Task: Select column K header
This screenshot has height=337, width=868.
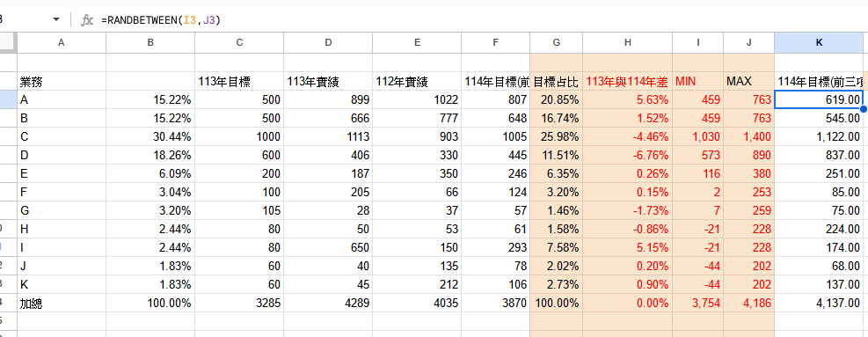Action: [x=819, y=43]
